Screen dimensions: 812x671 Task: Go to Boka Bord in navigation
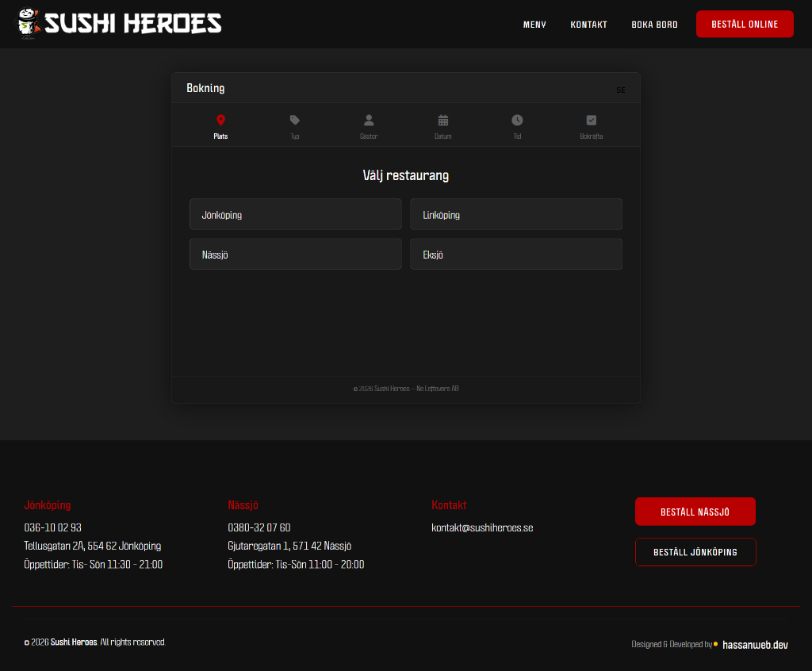654,25
